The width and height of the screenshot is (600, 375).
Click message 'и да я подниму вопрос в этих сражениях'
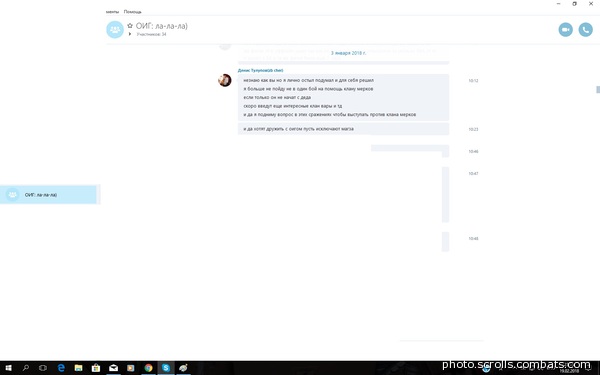[x=329, y=114]
